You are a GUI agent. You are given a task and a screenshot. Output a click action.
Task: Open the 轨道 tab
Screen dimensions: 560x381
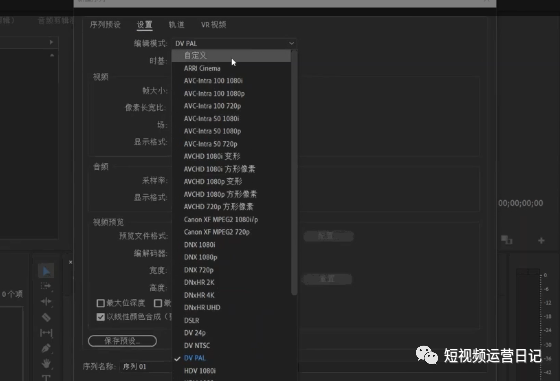176,25
